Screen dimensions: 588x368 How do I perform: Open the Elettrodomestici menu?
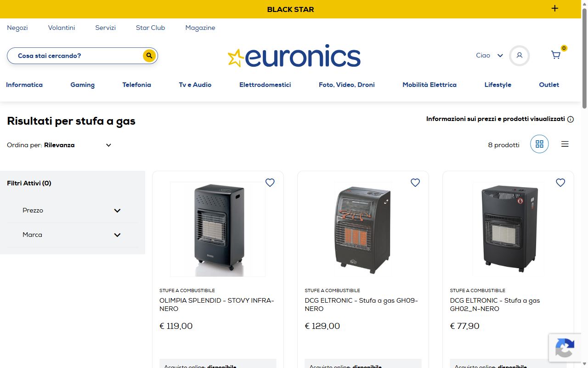[265, 85]
